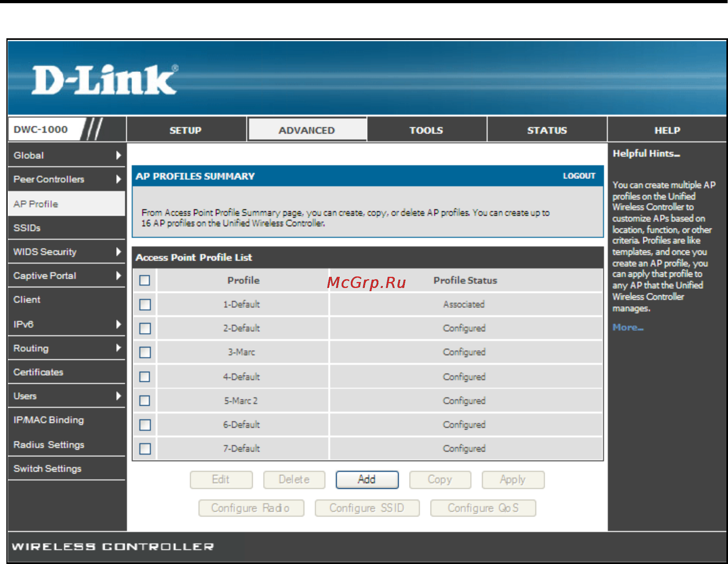This screenshot has width=728, height=564.
Task: Click the Add button
Action: pos(367,479)
